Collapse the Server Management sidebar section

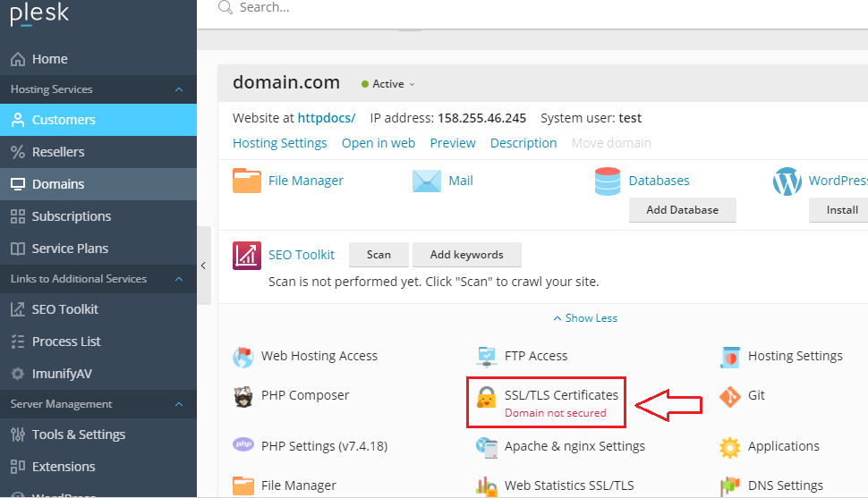tap(179, 404)
